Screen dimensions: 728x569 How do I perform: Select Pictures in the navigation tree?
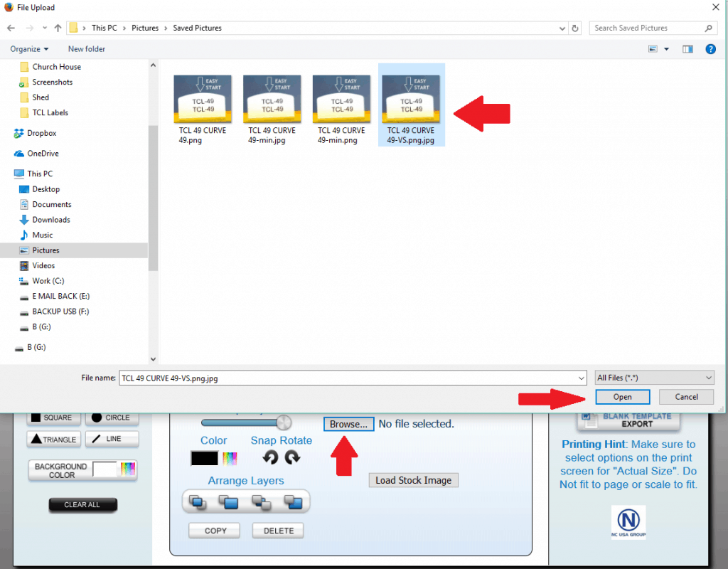(45, 250)
